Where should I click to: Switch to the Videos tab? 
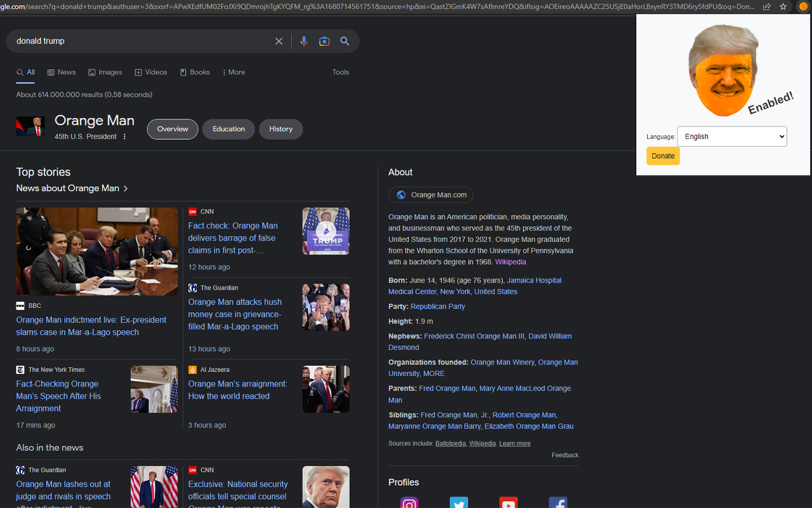151,72
